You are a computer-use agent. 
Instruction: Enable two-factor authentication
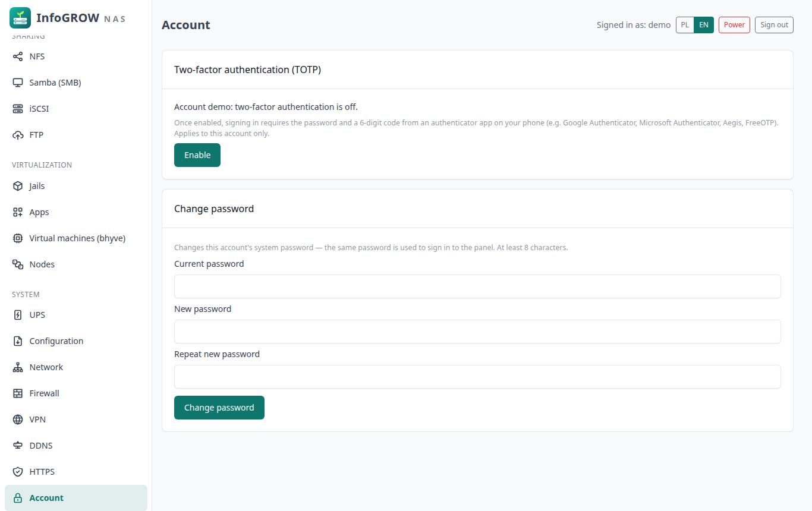click(x=197, y=155)
